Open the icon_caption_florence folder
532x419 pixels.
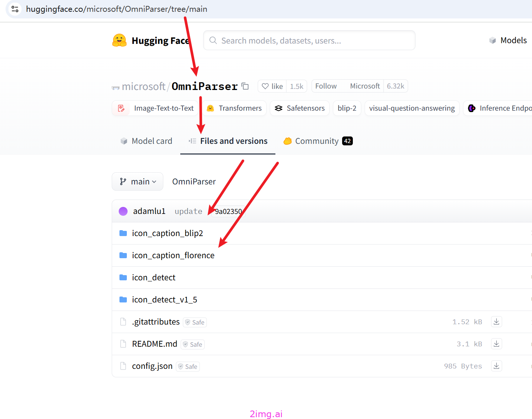tap(173, 255)
